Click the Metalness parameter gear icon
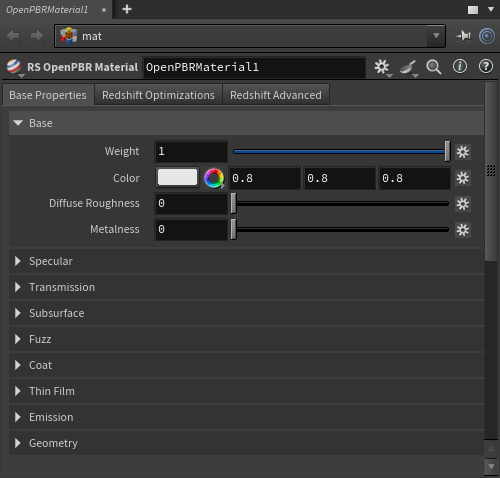 463,230
